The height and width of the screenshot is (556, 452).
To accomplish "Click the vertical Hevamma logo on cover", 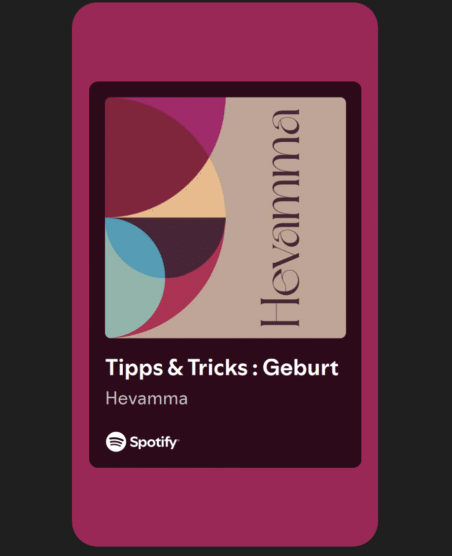I will pyautogui.click(x=280, y=218).
